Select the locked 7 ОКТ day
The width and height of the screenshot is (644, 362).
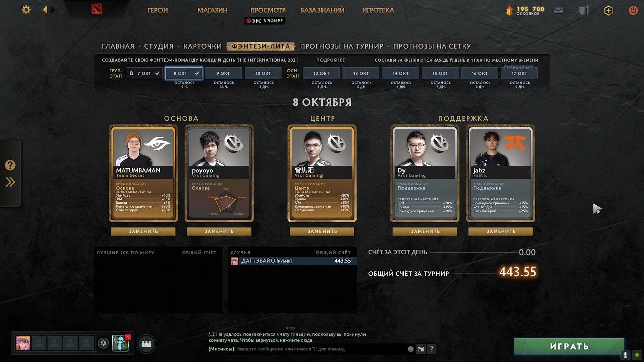tap(144, 73)
